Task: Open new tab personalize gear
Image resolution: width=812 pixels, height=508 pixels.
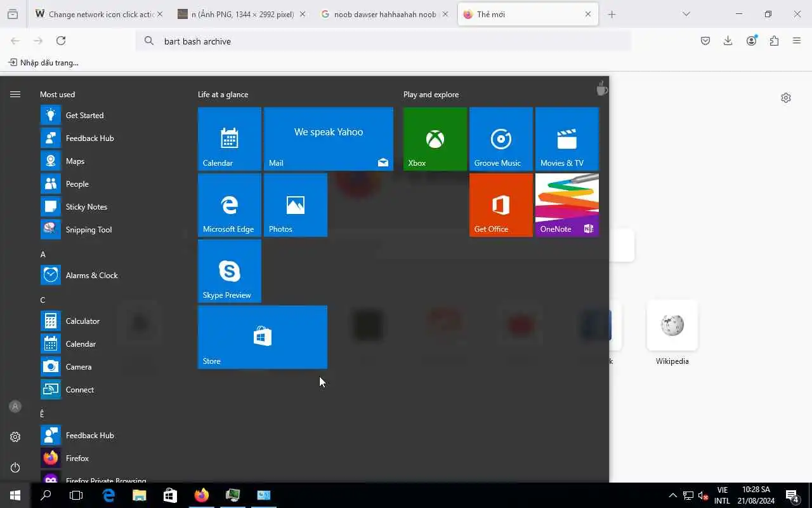Action: tap(786, 98)
